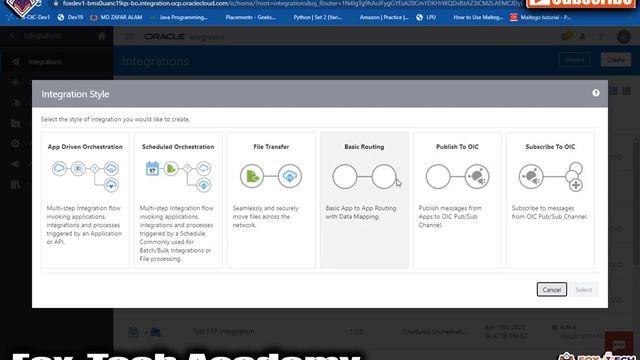Pick the Publish To OIC style

457,200
